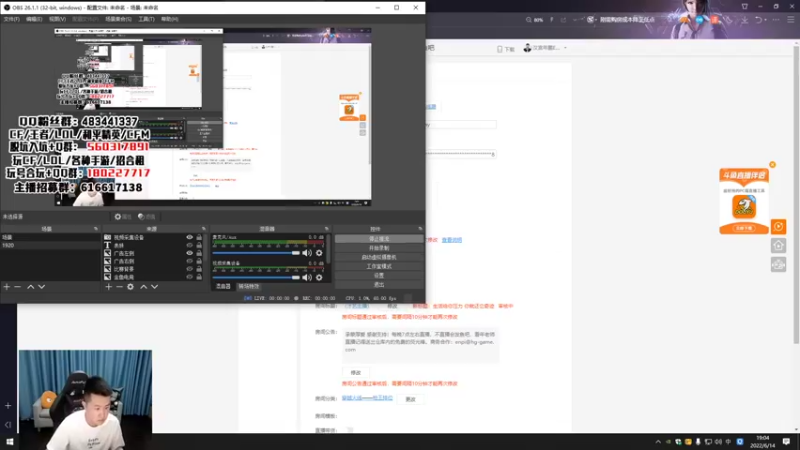Remove the selected scene with the minus icon under the 场景 list

(17, 287)
